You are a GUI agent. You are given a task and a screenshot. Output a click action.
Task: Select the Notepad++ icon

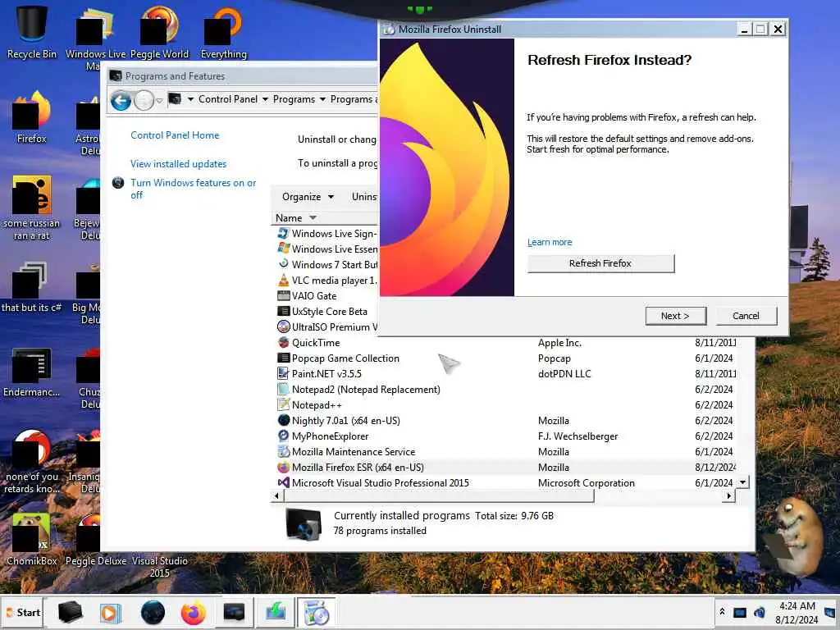click(283, 405)
